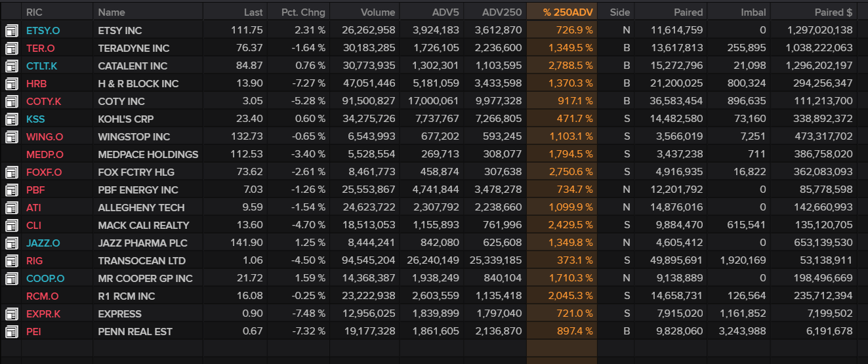
Task: Click the WINGSTOP INC name cell
Action: coord(134,136)
